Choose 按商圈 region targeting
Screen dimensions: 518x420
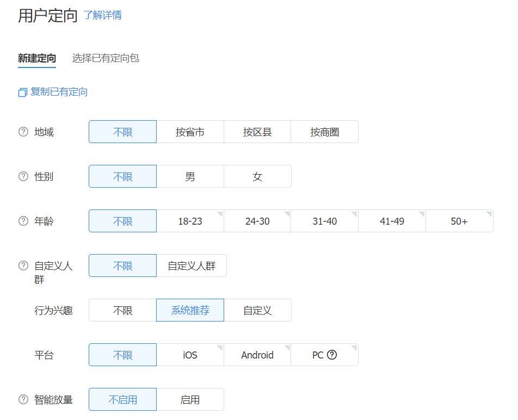tap(325, 132)
